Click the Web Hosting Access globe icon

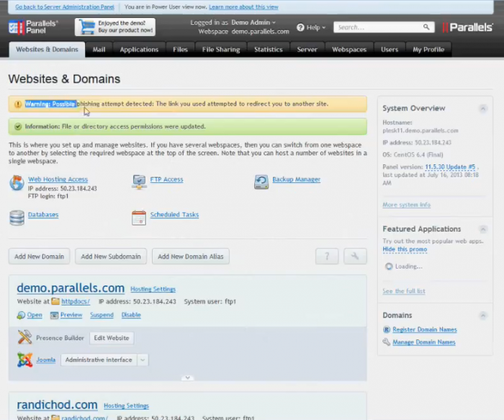(17, 183)
